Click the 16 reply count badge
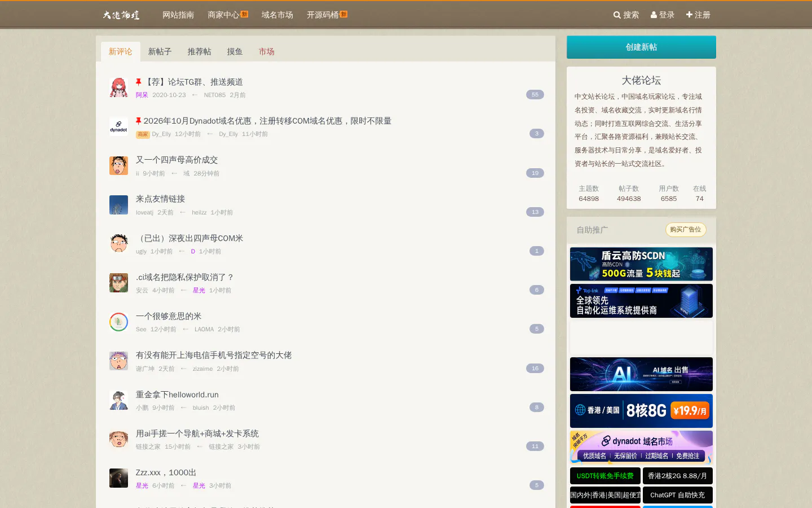This screenshot has width=812, height=508. pos(535,368)
